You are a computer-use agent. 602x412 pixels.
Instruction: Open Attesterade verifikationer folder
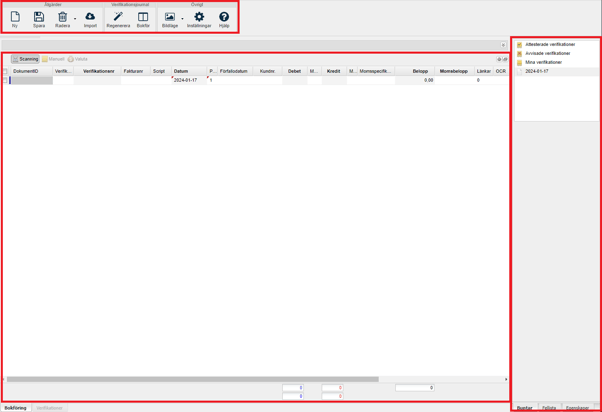550,45
